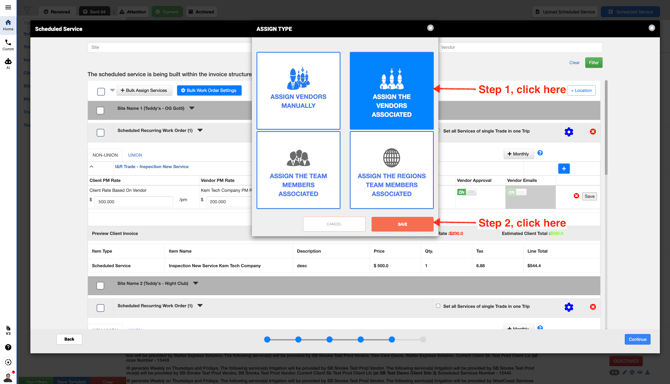Tick Site Name 1 checkbox

point(100,111)
